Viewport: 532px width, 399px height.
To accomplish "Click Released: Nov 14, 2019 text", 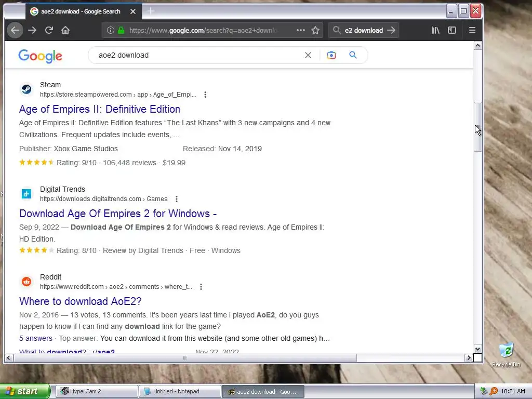I will click(x=222, y=149).
